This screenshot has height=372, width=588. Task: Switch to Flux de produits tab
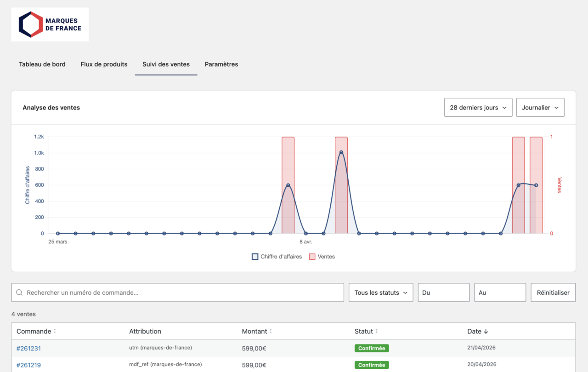pos(104,64)
